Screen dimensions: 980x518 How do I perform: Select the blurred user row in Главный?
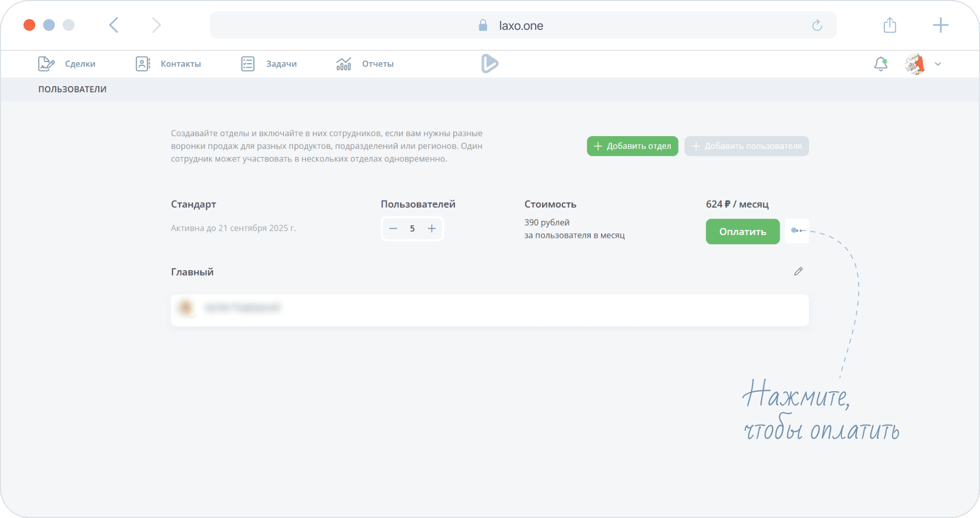point(490,310)
